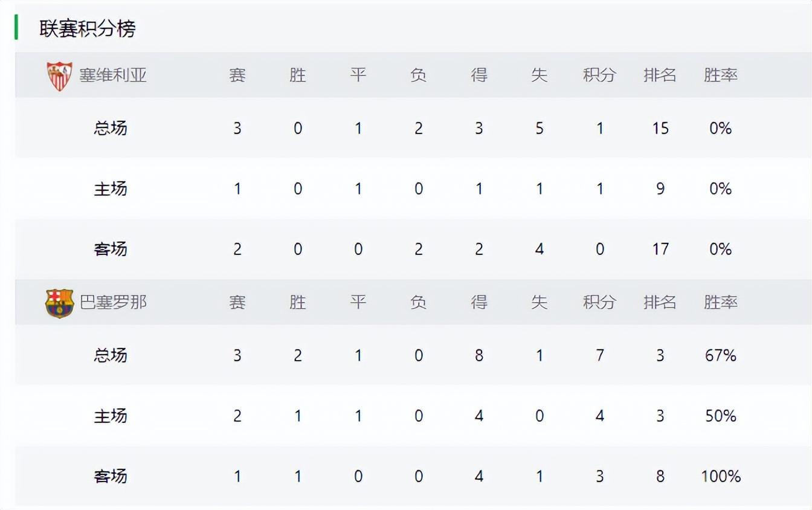812x510 pixels.
Task: Click Sevilla's away ranking value 17
Action: (x=660, y=249)
